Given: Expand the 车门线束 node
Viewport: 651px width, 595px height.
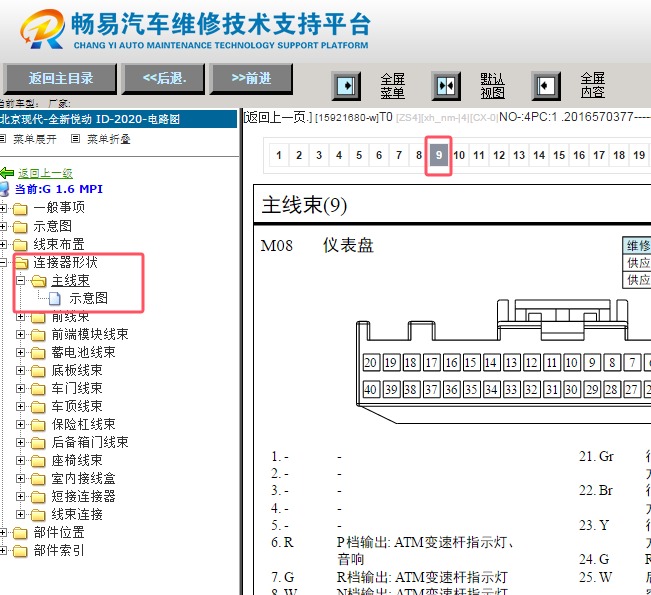Looking at the screenshot, I should (x=20, y=388).
